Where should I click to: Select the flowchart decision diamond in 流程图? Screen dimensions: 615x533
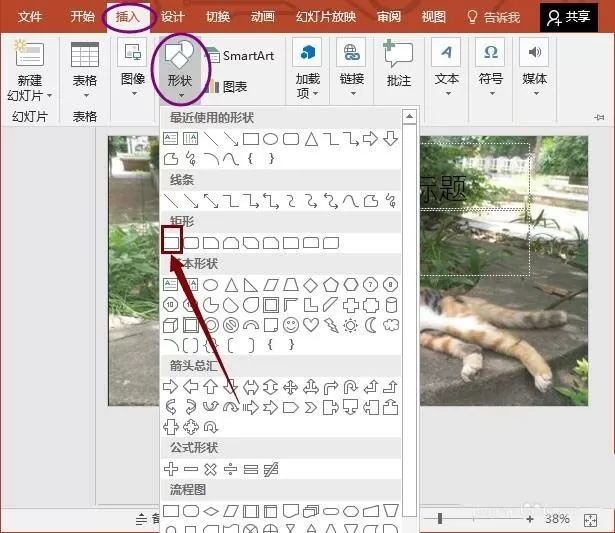[x=211, y=511]
